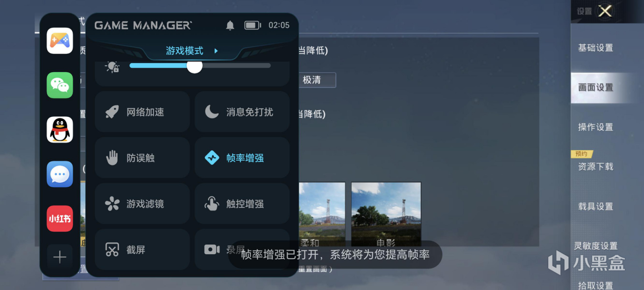644x290 pixels.
Task: Add an app with the plus icon
Action: pos(60,257)
